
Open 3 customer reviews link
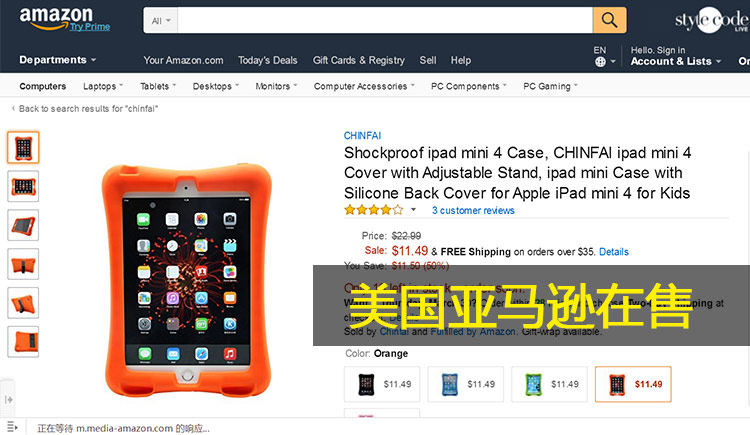tap(473, 210)
